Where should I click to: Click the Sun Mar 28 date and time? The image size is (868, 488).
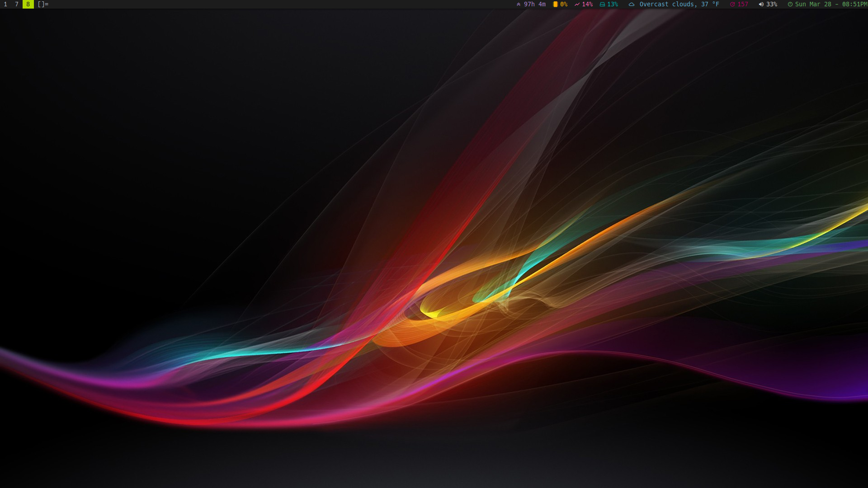(x=831, y=4)
